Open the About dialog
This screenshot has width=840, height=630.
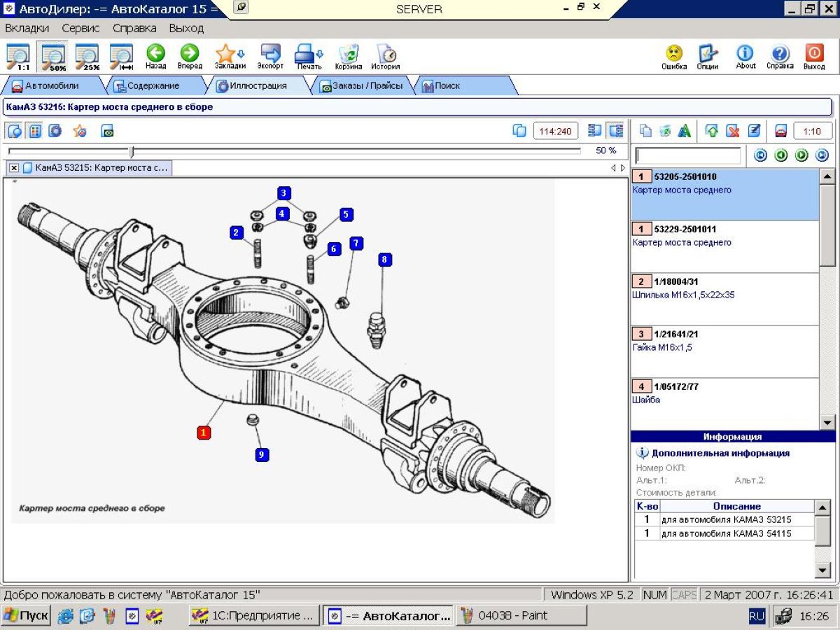pyautogui.click(x=745, y=57)
